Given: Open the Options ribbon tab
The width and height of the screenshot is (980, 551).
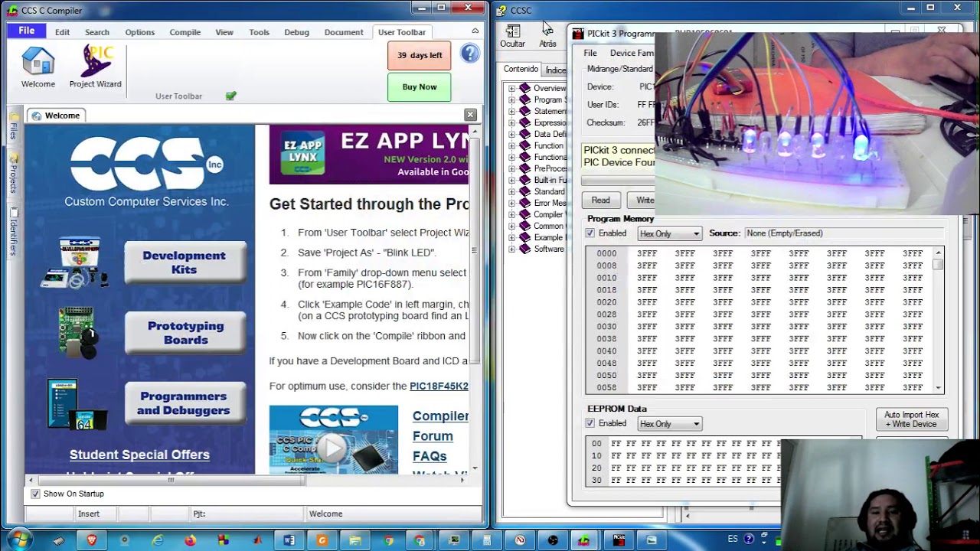Looking at the screenshot, I should tap(139, 32).
